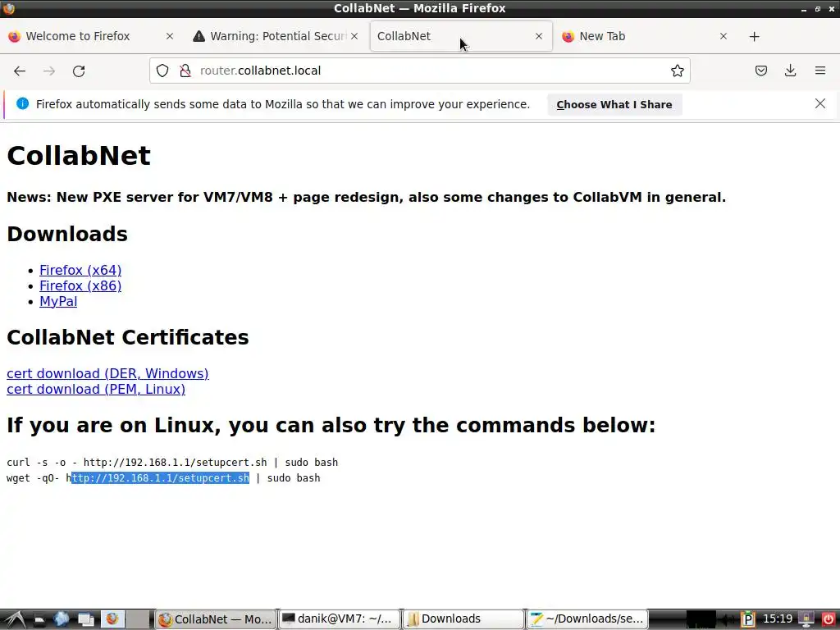Open the Save to Pocket button
The image size is (840, 630).
tap(761, 71)
